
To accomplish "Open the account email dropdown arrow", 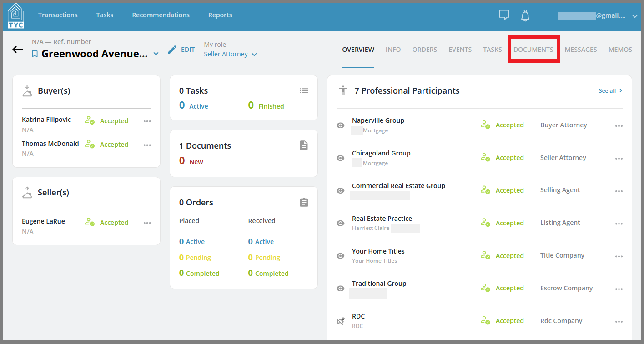I will tap(635, 16).
